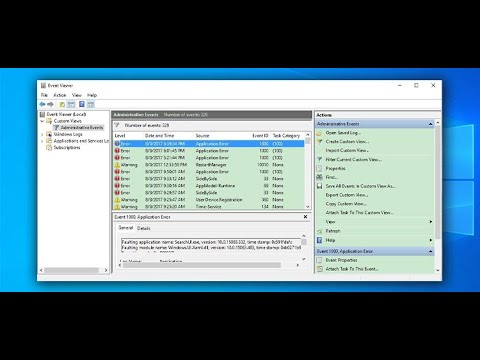Select the Windows Logs tree item
Screen dimensions: 480x360
point(68,134)
